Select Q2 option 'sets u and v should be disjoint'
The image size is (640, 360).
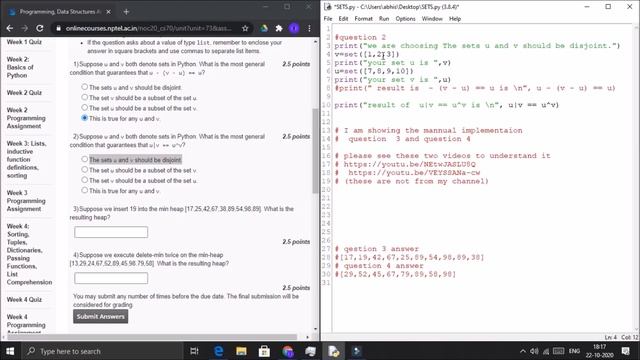(84, 159)
